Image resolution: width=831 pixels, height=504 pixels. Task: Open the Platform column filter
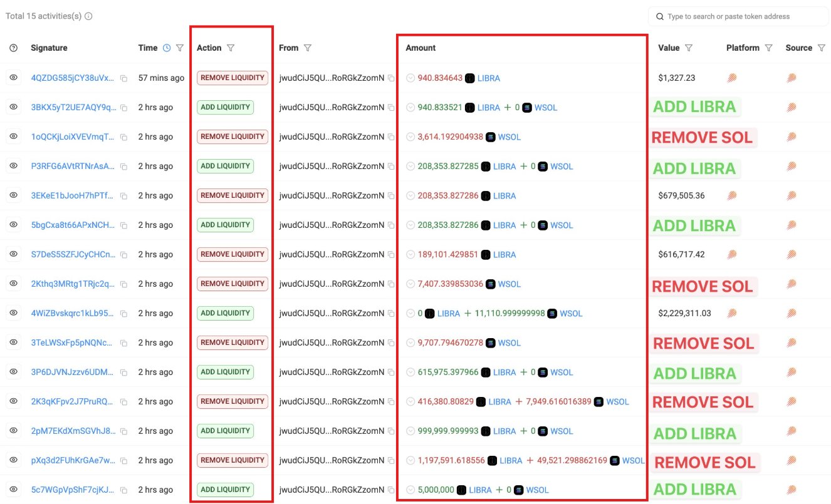(x=769, y=48)
